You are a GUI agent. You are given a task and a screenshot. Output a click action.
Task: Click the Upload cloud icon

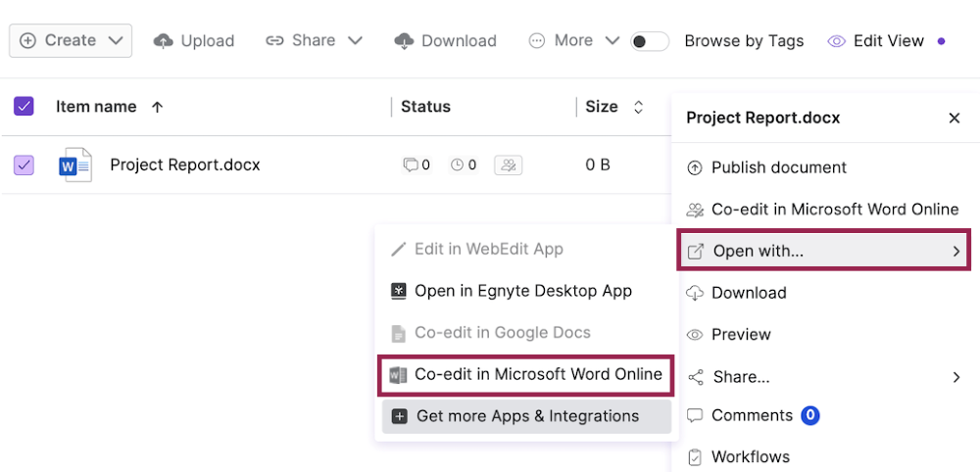pos(163,41)
